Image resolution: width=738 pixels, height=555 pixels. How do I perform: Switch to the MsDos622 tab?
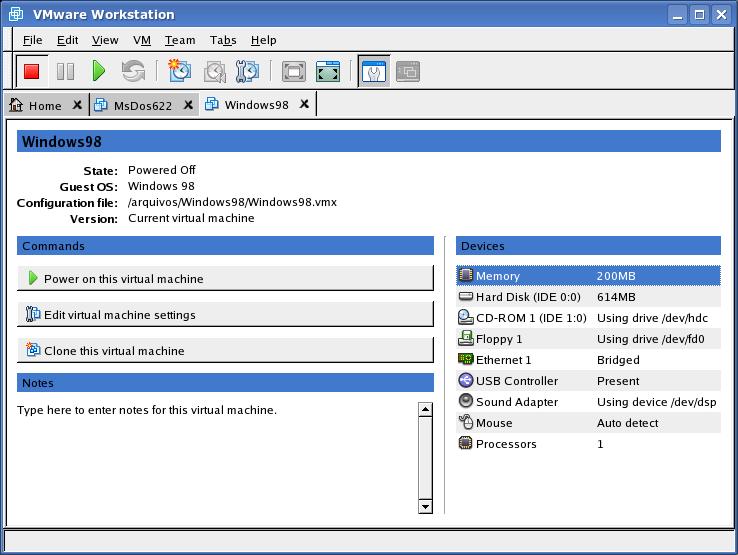(143, 105)
